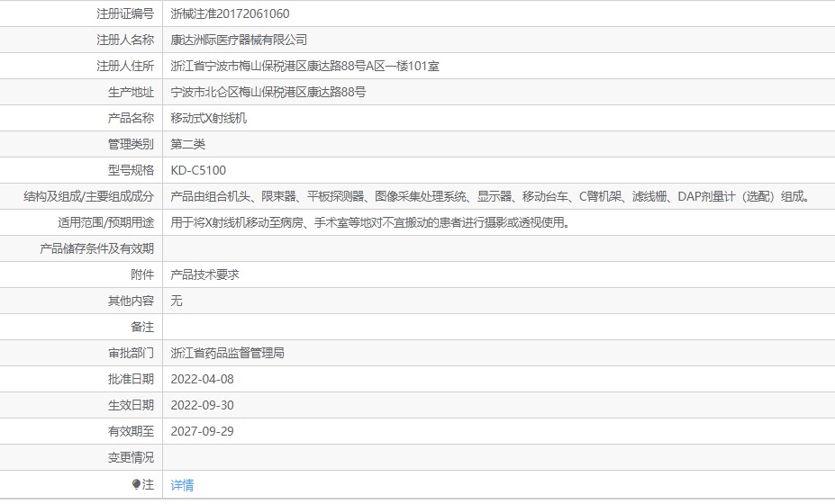This screenshot has width=835, height=504.
Task: Click the 生产地址 label
Action: point(131,92)
